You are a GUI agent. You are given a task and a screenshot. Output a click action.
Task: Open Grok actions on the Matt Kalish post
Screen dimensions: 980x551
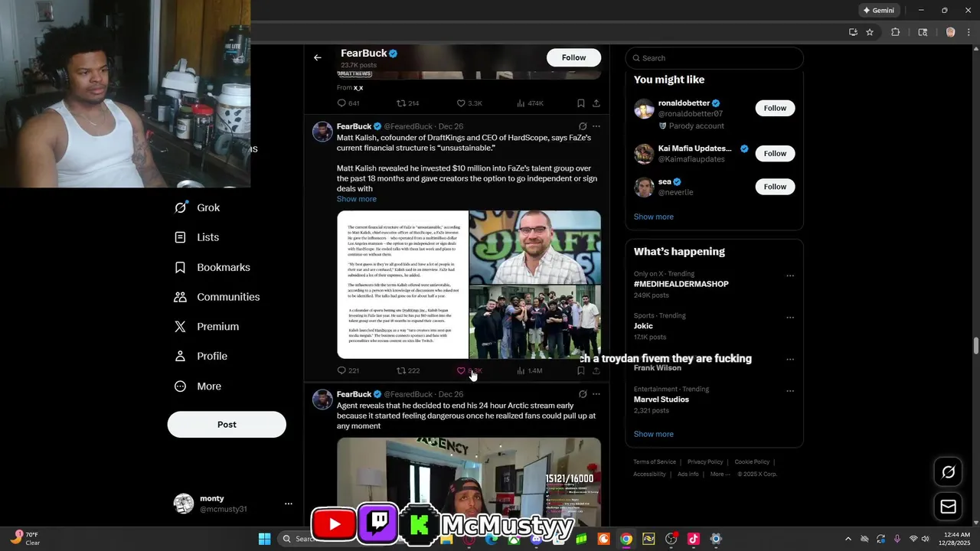(x=583, y=126)
